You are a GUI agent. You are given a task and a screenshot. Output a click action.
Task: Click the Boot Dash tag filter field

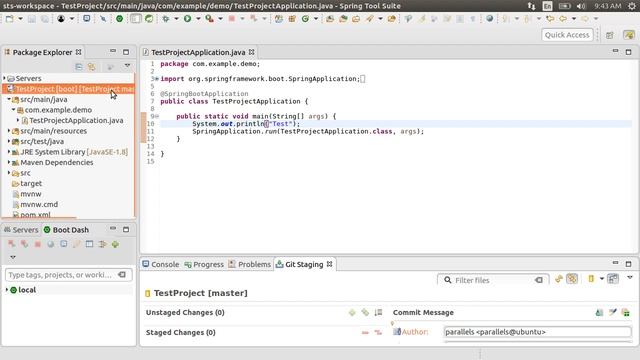69,275
